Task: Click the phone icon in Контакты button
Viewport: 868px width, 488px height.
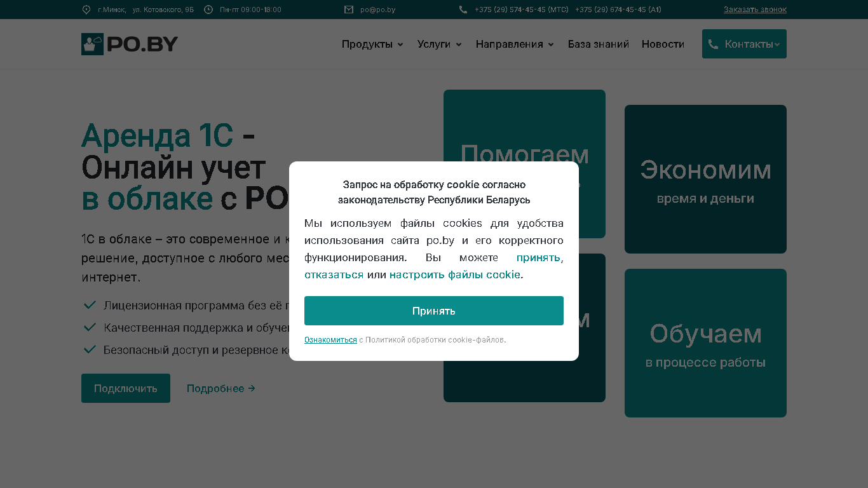Action: click(713, 44)
